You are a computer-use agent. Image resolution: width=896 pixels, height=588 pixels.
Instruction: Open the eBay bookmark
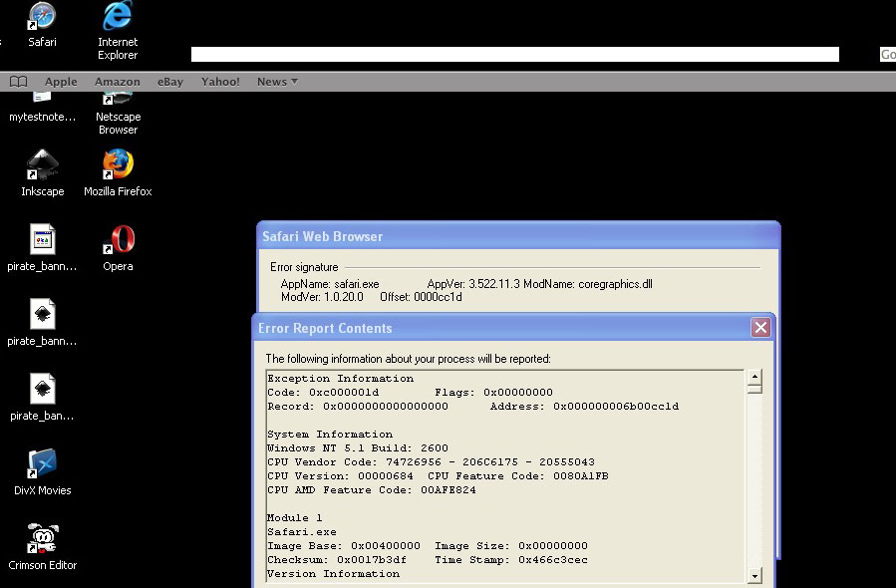point(170,82)
